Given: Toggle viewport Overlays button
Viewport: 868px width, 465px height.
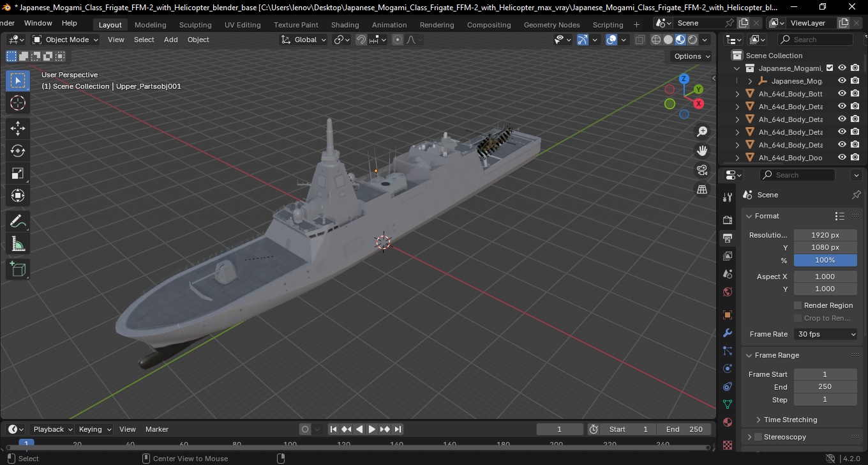Looking at the screenshot, I should pyautogui.click(x=611, y=40).
